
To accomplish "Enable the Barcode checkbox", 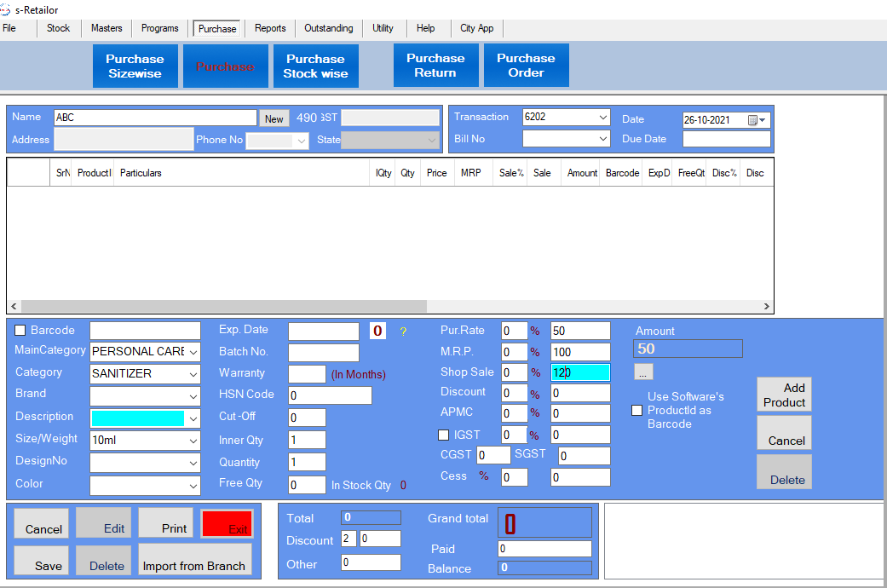I will 20,331.
